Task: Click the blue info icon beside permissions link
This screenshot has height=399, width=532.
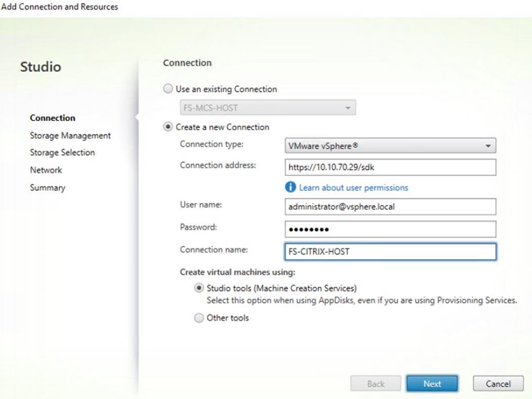Action: [291, 187]
